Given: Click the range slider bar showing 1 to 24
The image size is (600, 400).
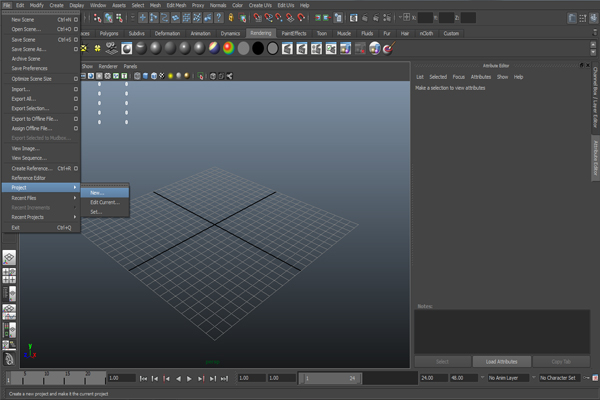Looking at the screenshot, I should coord(329,378).
